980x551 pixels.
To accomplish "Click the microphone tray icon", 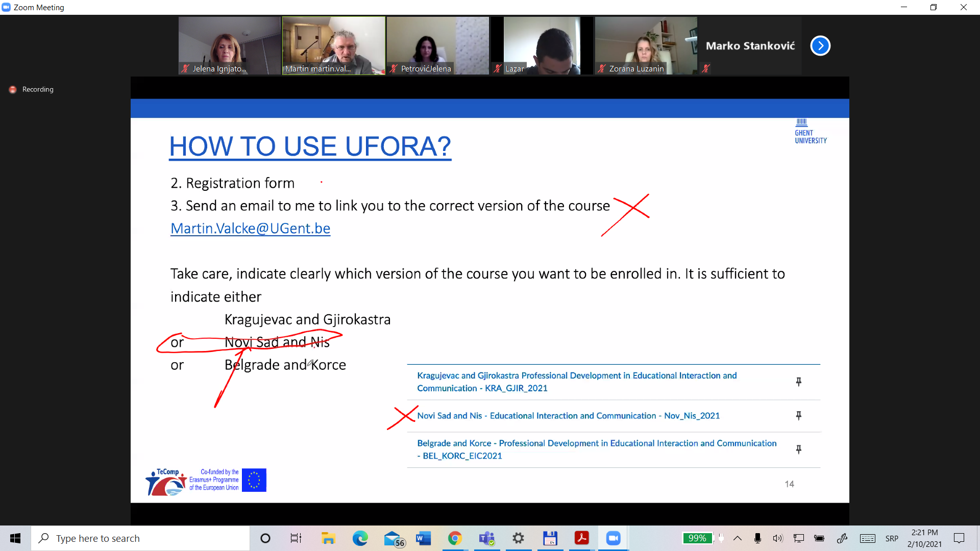I will click(x=757, y=538).
